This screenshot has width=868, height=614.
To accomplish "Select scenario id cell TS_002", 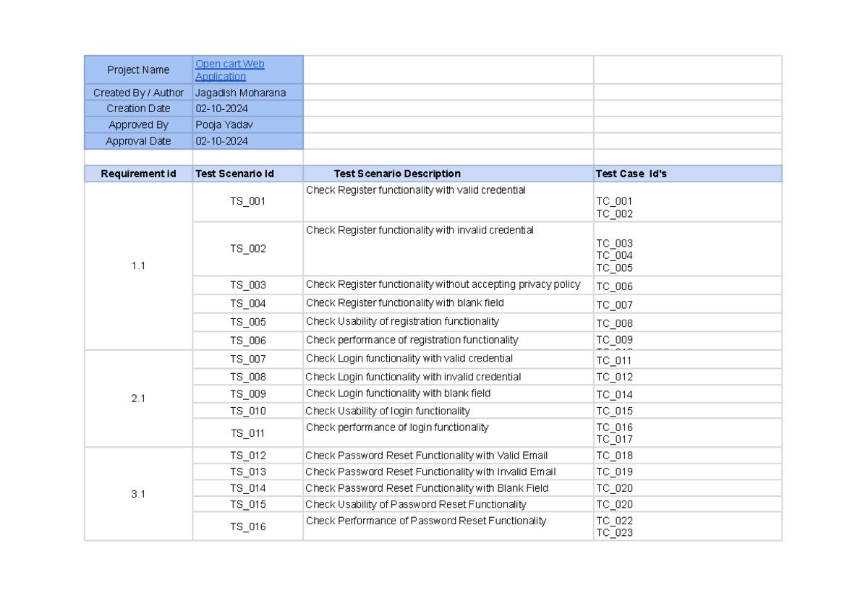I will (x=247, y=249).
